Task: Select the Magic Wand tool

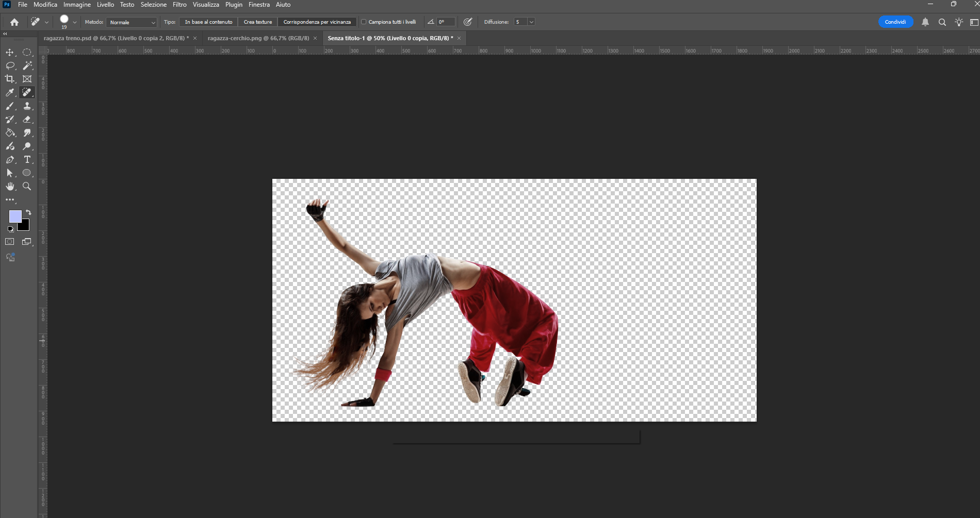Action: tap(27, 65)
